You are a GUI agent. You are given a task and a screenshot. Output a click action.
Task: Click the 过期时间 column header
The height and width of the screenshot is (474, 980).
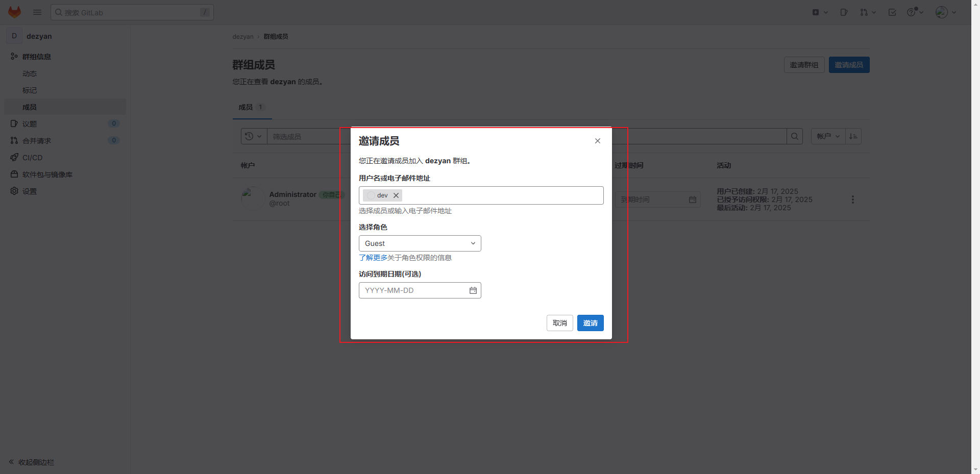629,165
